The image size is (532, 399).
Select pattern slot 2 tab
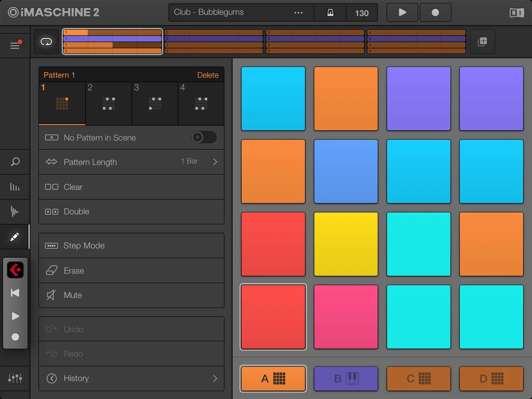108,103
